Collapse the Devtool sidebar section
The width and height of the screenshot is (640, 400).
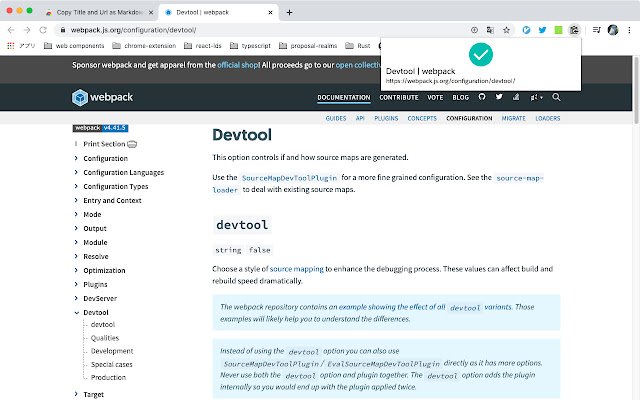[x=76, y=313]
